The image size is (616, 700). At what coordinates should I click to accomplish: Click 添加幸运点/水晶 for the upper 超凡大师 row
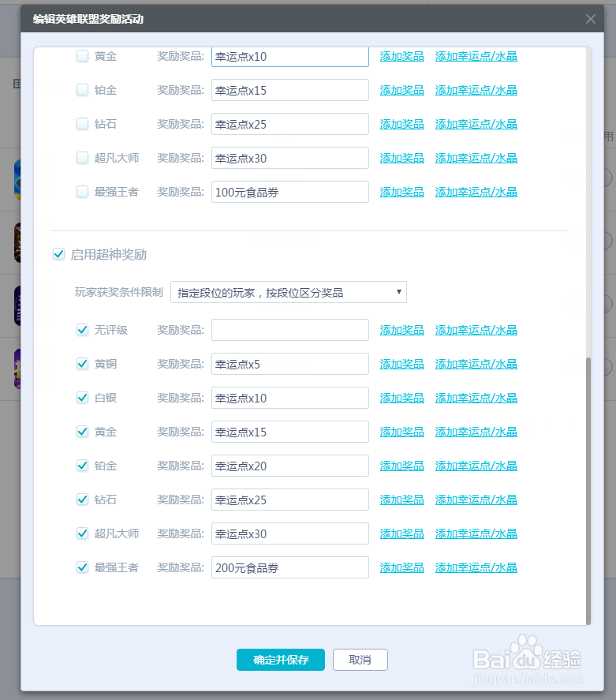coord(476,158)
